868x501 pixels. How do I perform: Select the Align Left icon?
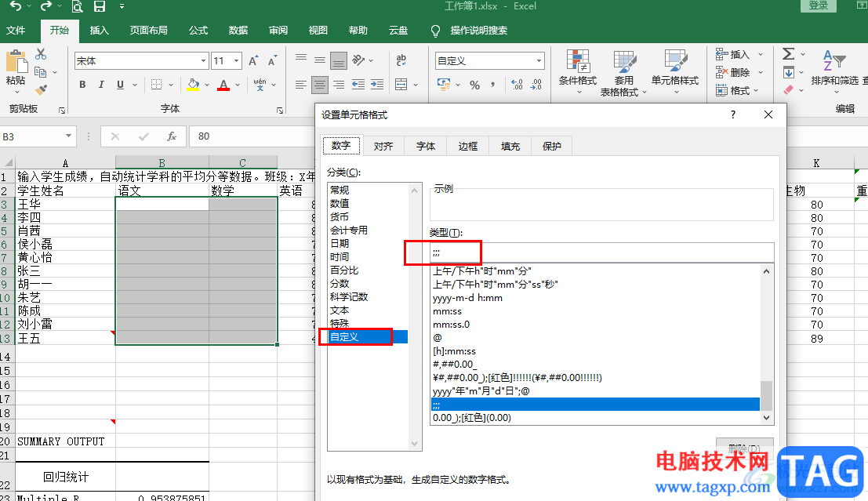[x=300, y=85]
